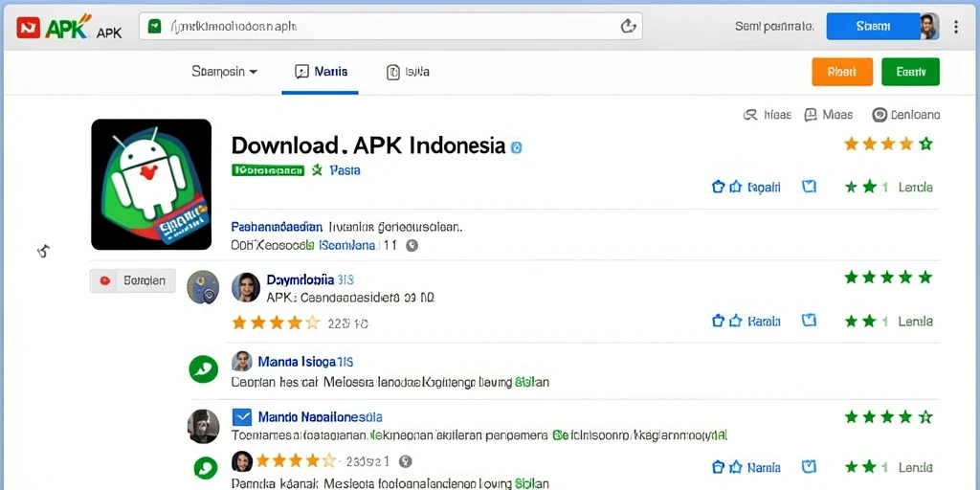Click the Pashanadaedian link text

click(x=277, y=226)
